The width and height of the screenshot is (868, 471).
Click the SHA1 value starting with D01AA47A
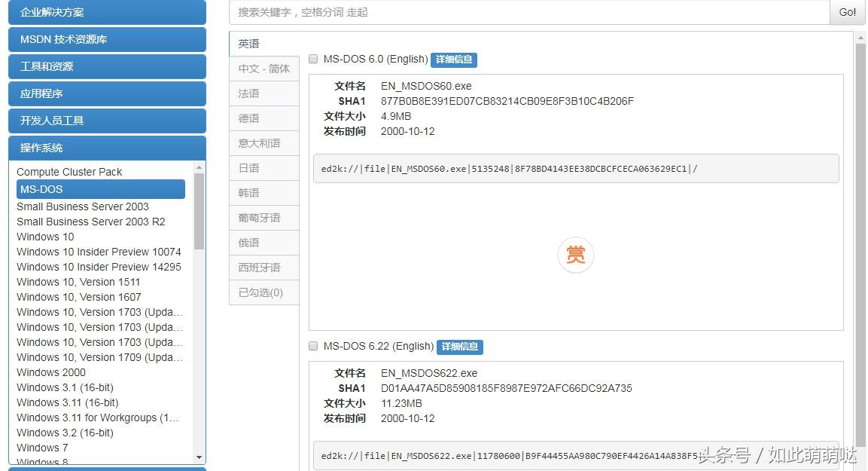click(x=506, y=388)
